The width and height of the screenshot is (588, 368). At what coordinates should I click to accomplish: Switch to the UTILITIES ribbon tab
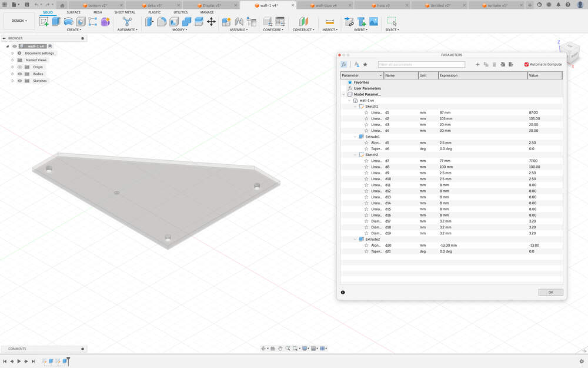[x=181, y=12]
